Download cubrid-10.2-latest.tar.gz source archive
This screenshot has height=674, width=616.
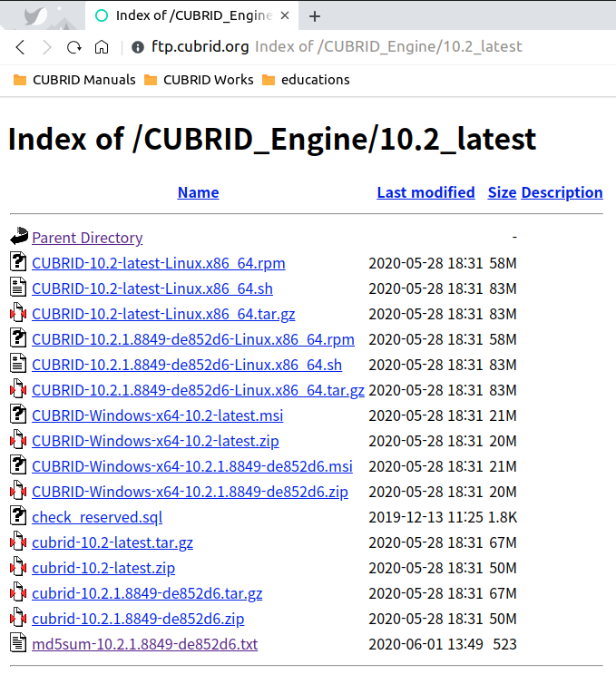pos(112,542)
